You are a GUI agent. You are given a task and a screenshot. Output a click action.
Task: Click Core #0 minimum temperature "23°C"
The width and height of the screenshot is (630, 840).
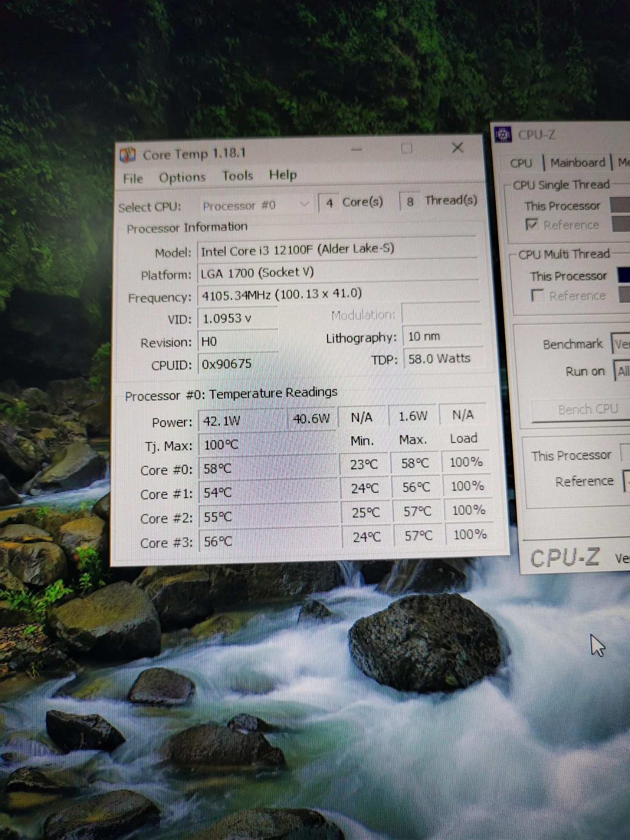pos(364,465)
